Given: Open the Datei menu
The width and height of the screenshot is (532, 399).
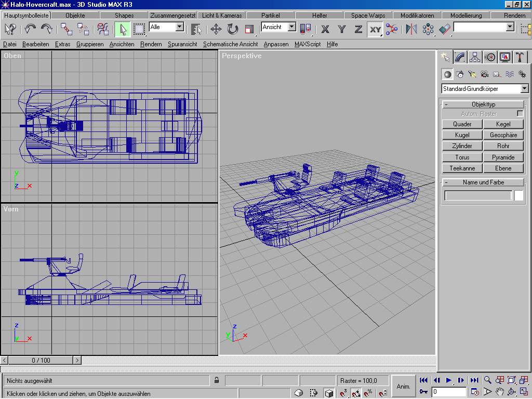Looking at the screenshot, I should pos(9,44).
